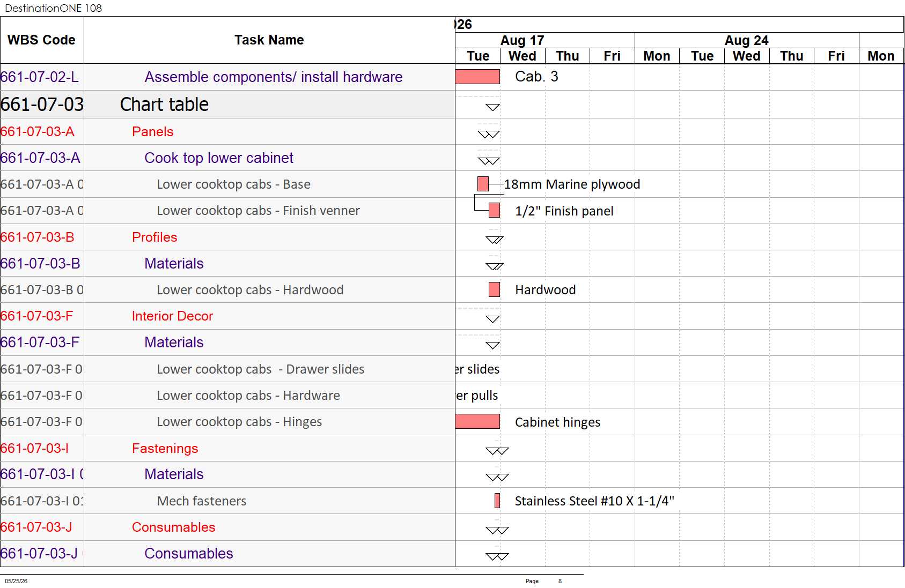
Task: Click the Aug 24 week header
Action: [747, 40]
